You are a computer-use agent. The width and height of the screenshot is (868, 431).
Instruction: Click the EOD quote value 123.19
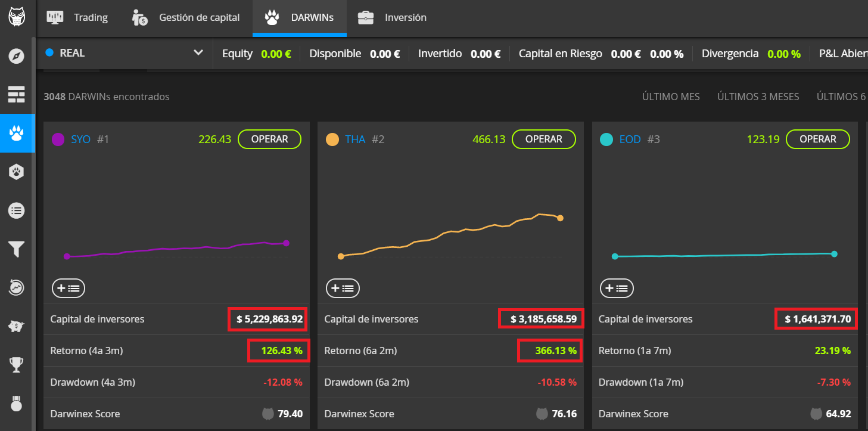[x=763, y=139]
